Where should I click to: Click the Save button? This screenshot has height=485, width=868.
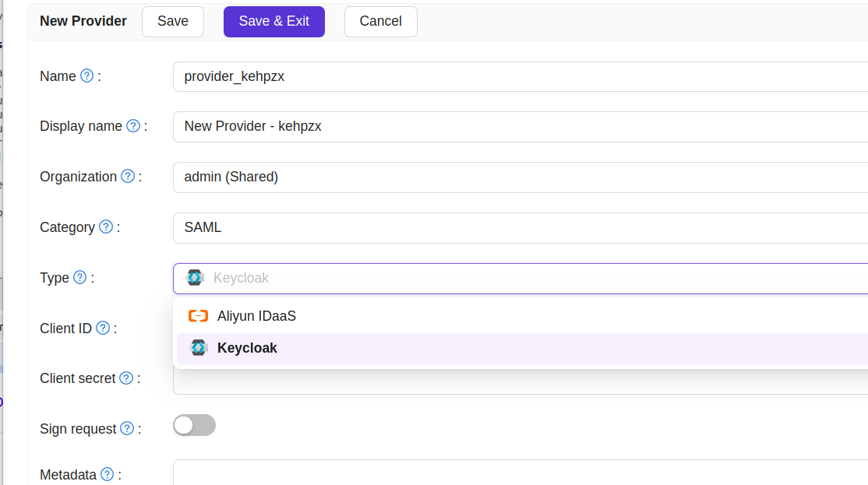(173, 22)
